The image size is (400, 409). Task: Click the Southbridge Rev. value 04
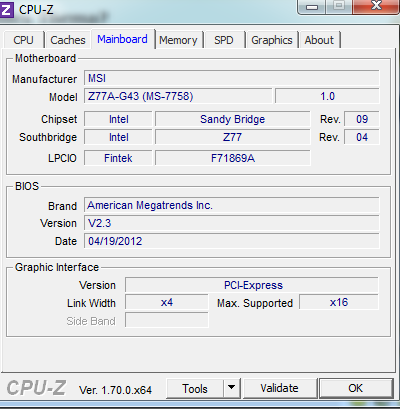click(362, 137)
